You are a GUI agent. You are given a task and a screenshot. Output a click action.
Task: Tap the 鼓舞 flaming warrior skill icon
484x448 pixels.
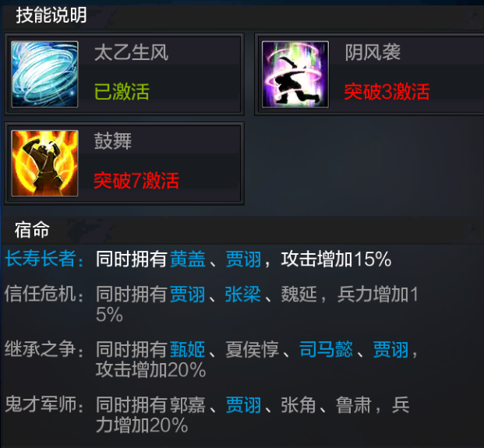click(44, 163)
